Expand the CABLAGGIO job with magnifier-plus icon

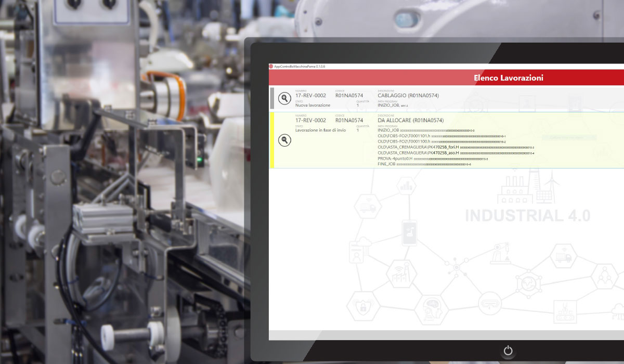[x=284, y=98]
